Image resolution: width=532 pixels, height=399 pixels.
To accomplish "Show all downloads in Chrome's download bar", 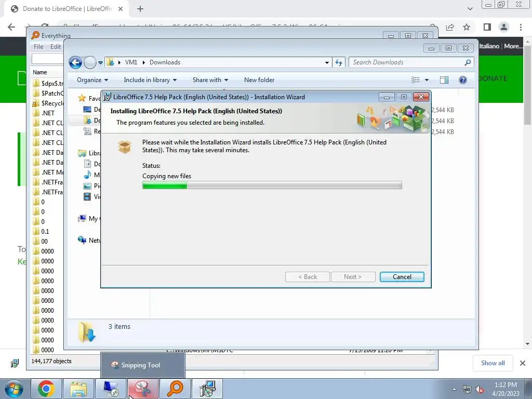I will click(493, 363).
